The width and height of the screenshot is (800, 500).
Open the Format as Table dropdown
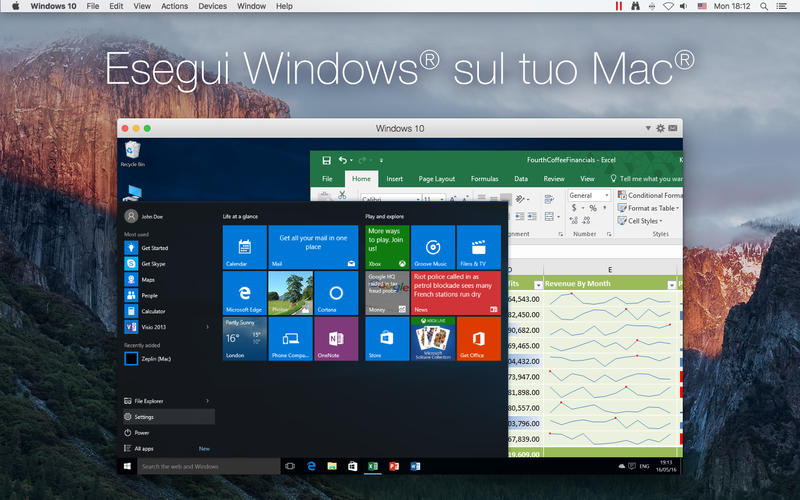pyautogui.click(x=648, y=208)
